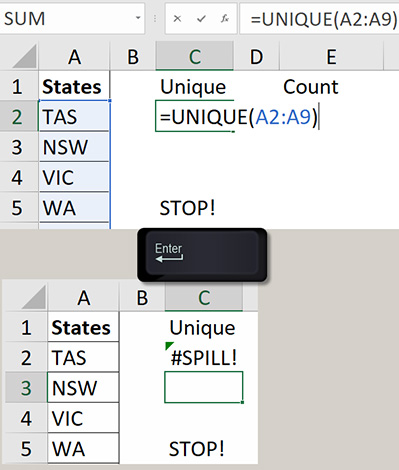Click the #SPILL! error cell

click(x=203, y=358)
